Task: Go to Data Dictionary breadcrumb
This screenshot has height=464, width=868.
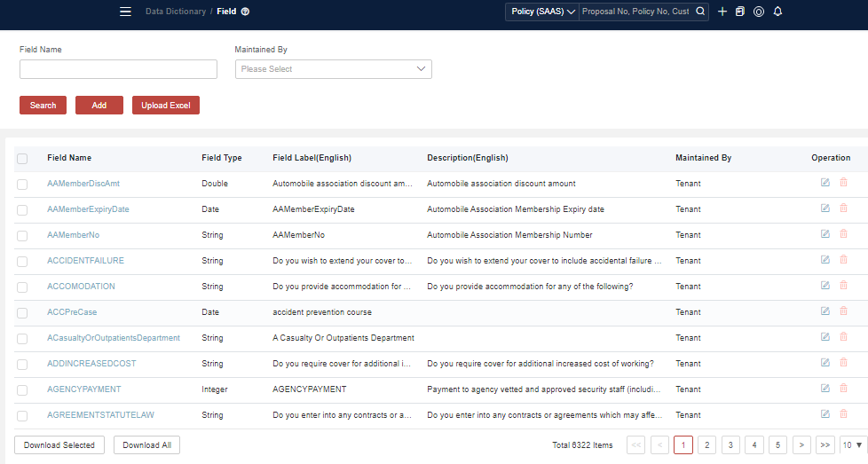Action: [x=175, y=12]
